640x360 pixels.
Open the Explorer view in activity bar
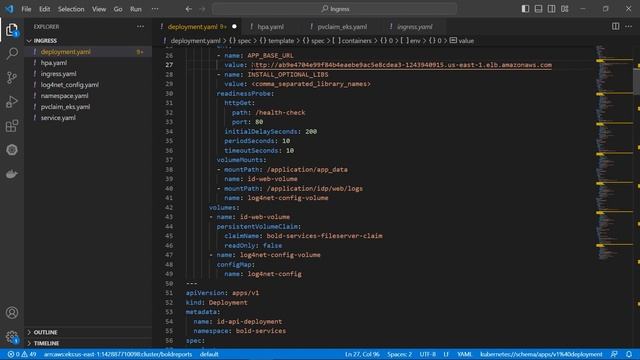click(12, 30)
